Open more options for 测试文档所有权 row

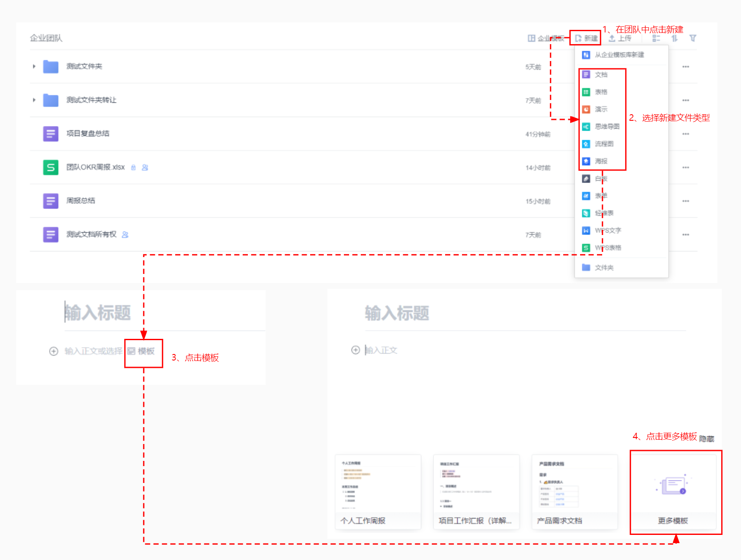click(x=686, y=235)
